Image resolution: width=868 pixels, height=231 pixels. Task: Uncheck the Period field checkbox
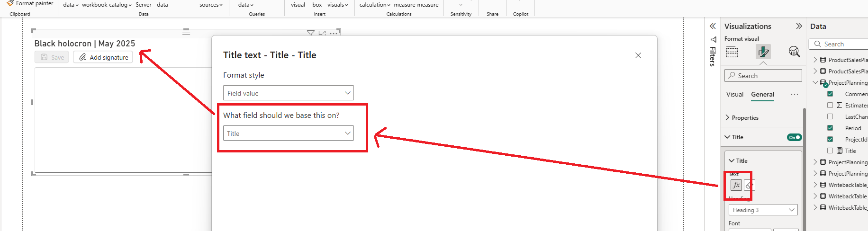830,128
